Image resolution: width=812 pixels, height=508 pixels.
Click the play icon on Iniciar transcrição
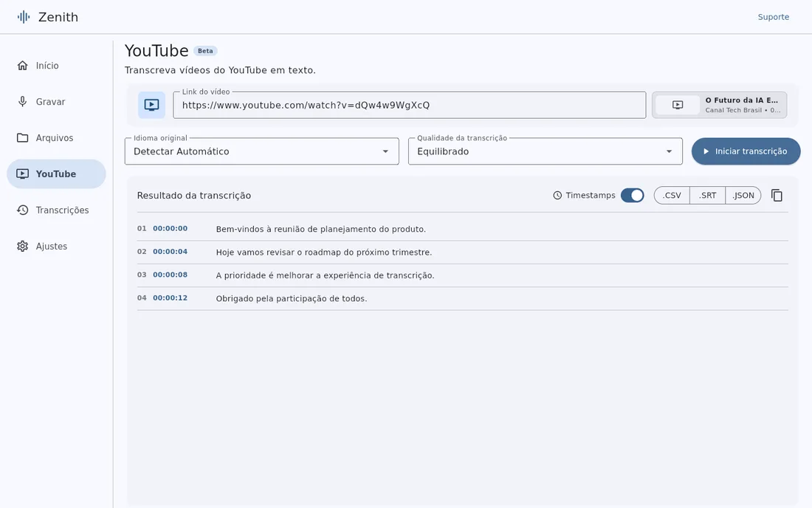(x=706, y=151)
